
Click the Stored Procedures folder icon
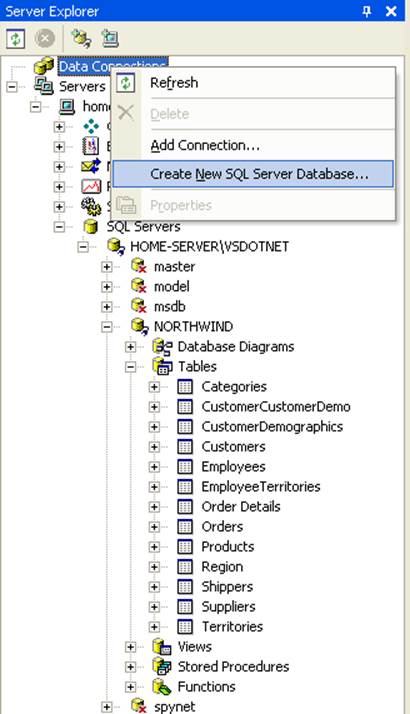162,667
